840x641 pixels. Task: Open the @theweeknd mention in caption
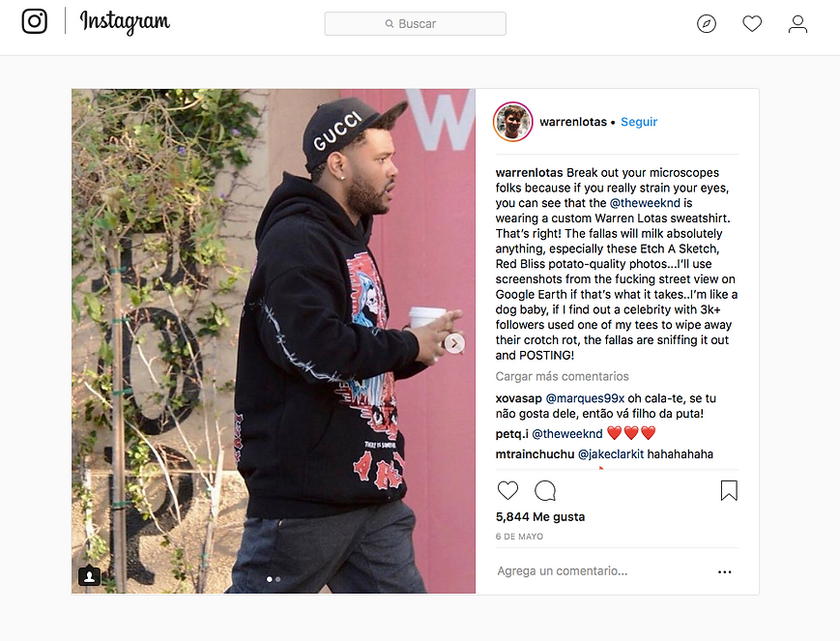[645, 203]
